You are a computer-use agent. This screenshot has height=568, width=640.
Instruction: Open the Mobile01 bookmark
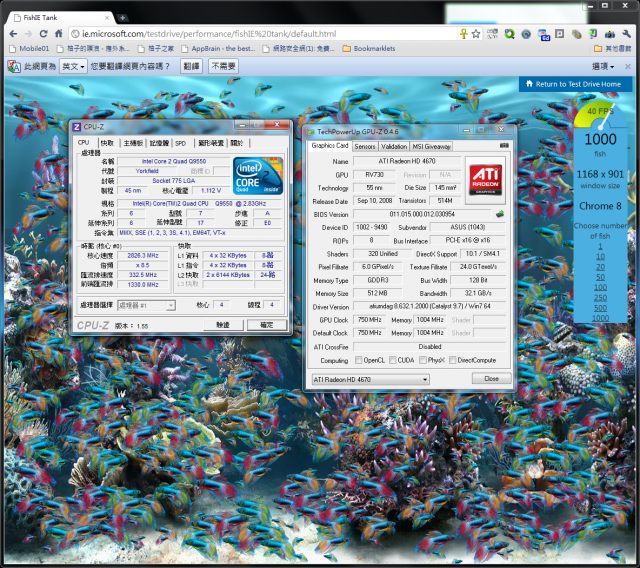pyautogui.click(x=29, y=49)
